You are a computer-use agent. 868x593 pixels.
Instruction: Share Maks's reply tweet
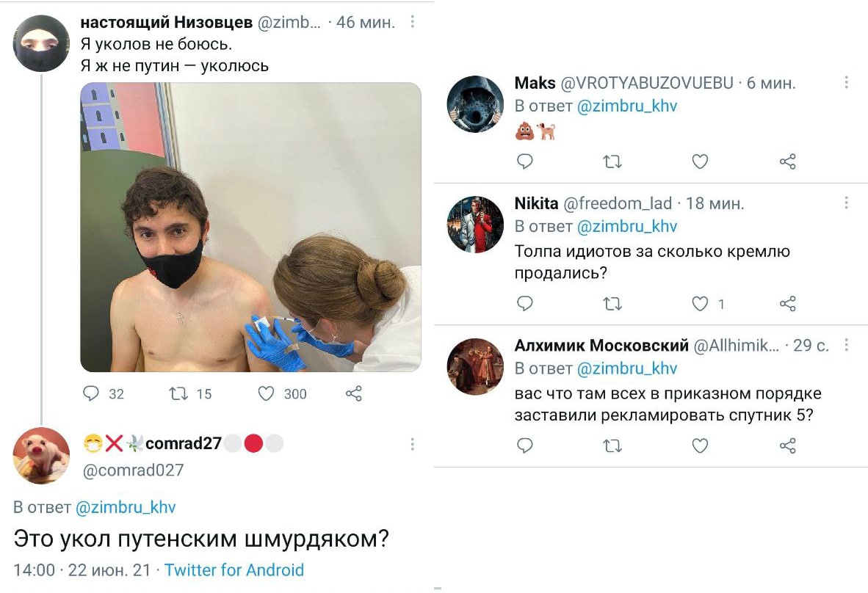pyautogui.click(x=788, y=161)
